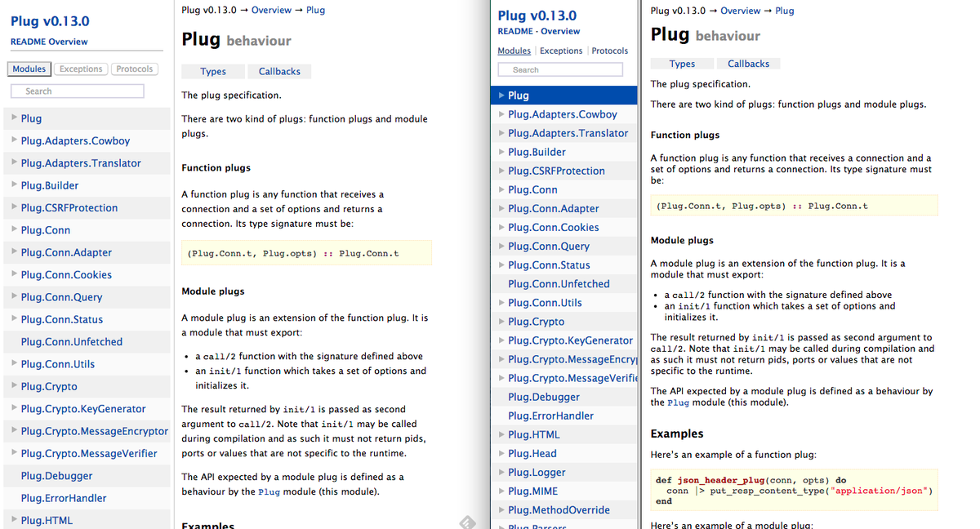Expand Plug.MethodOverride triangle in right sidebar
The image size is (980, 529).
[501, 509]
